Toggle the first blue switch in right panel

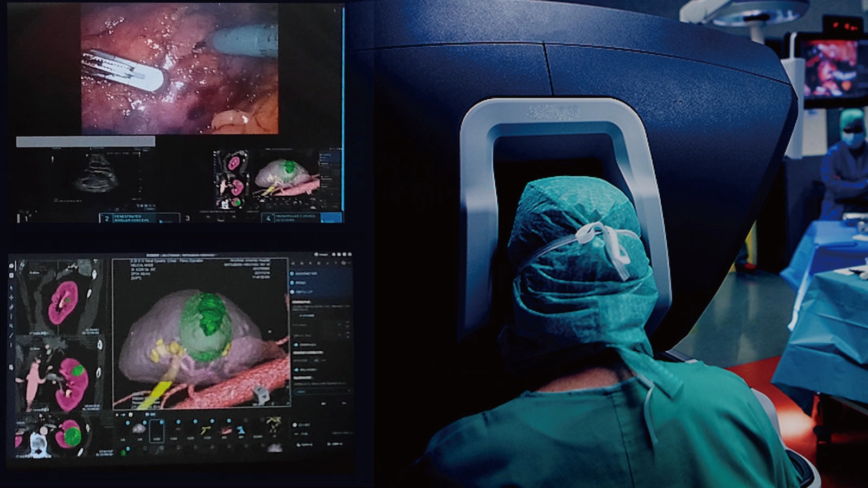point(293,274)
